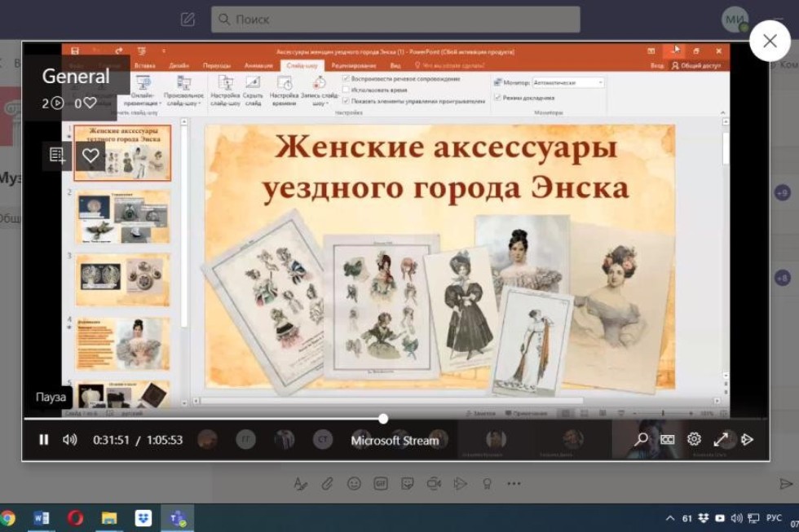Select the Скрыть слайд ribbon icon
This screenshot has width=799, height=532.
coord(252,84)
